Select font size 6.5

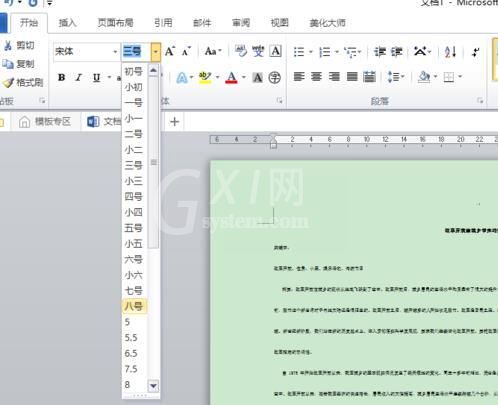point(135,353)
